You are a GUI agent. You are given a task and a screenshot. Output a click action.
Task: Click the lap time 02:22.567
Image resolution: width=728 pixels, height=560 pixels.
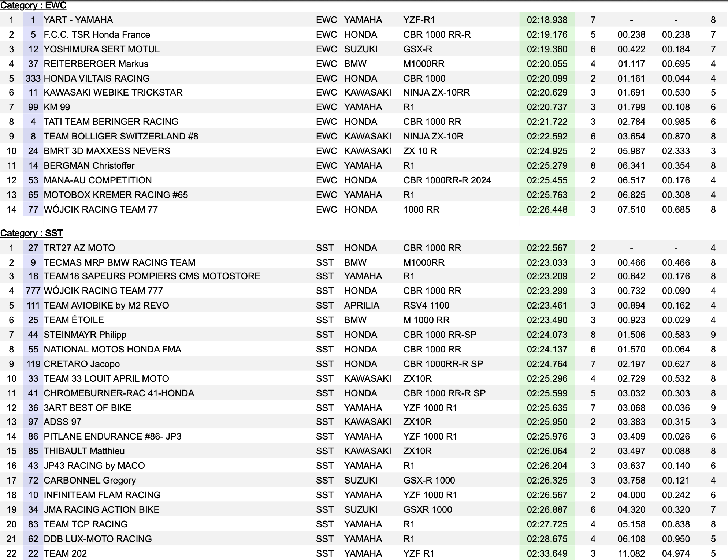pyautogui.click(x=547, y=248)
